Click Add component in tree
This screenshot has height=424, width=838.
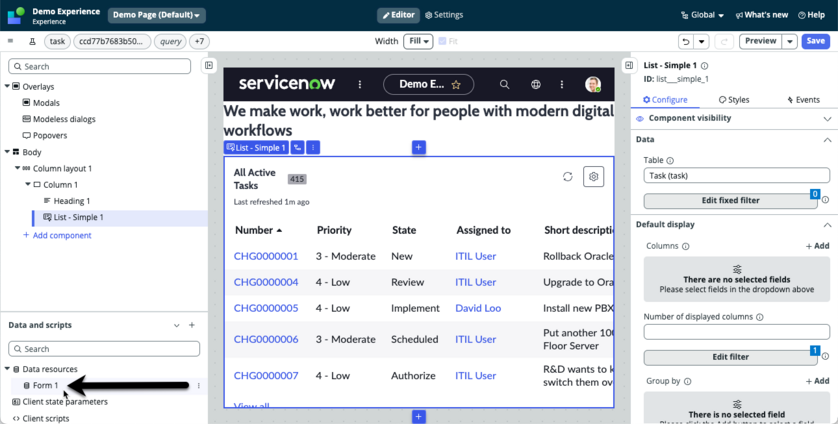click(57, 235)
